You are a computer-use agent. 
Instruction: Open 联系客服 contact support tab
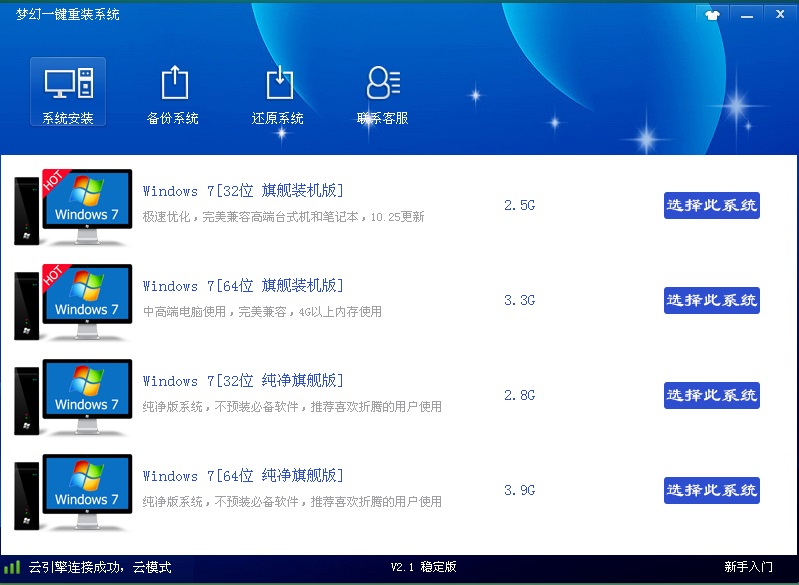[x=383, y=95]
